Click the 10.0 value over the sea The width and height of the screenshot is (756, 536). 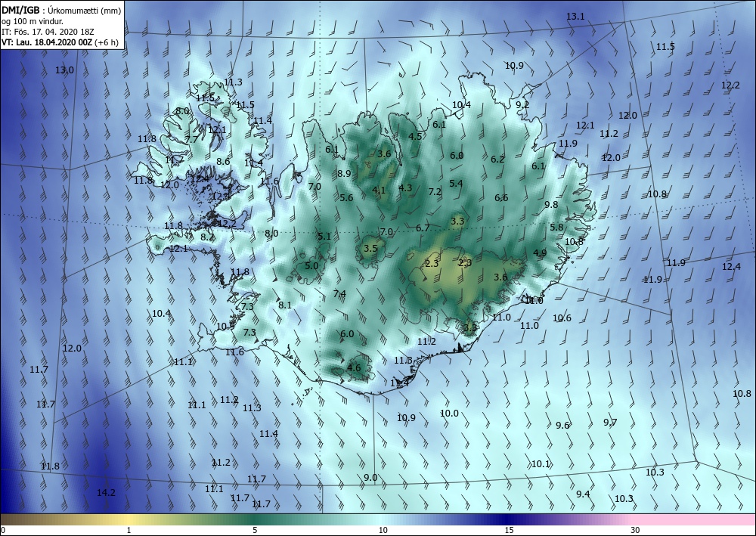coord(449,413)
